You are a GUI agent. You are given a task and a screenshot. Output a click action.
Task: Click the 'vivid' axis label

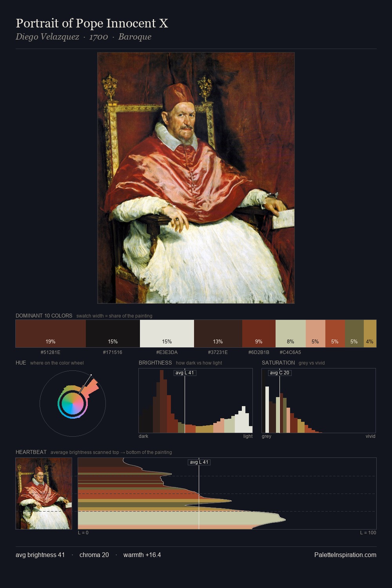(370, 436)
